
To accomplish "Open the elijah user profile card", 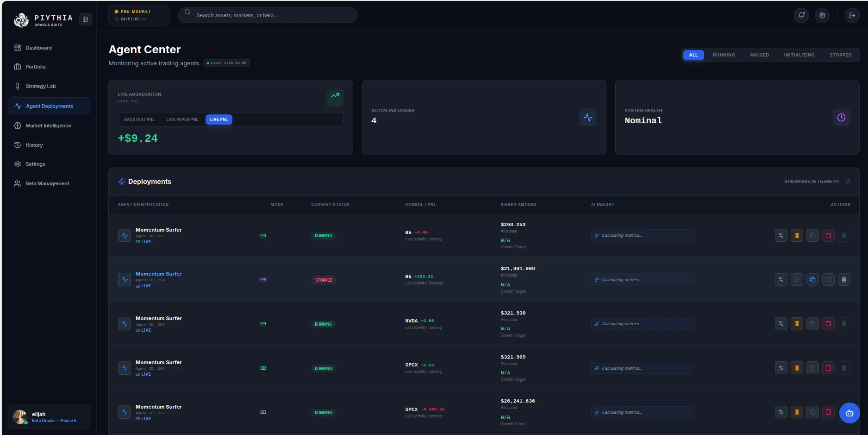I will tap(49, 417).
